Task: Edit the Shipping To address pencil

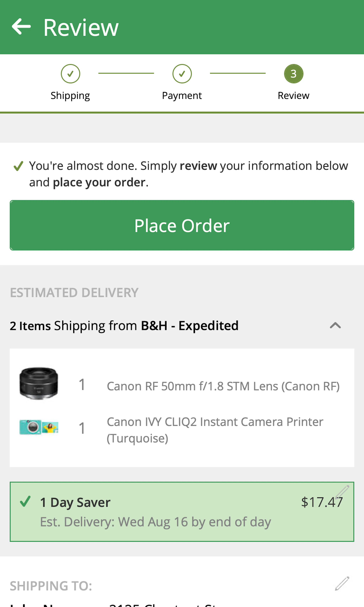Action: point(342,584)
